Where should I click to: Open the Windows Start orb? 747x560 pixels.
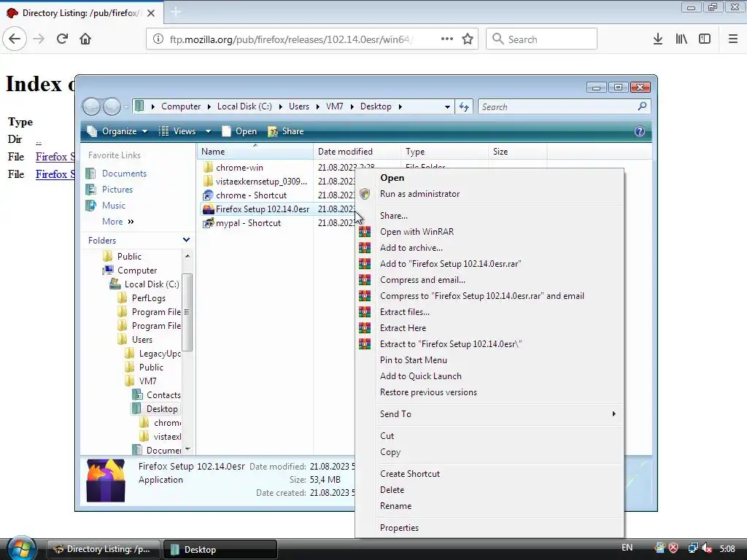point(21,548)
